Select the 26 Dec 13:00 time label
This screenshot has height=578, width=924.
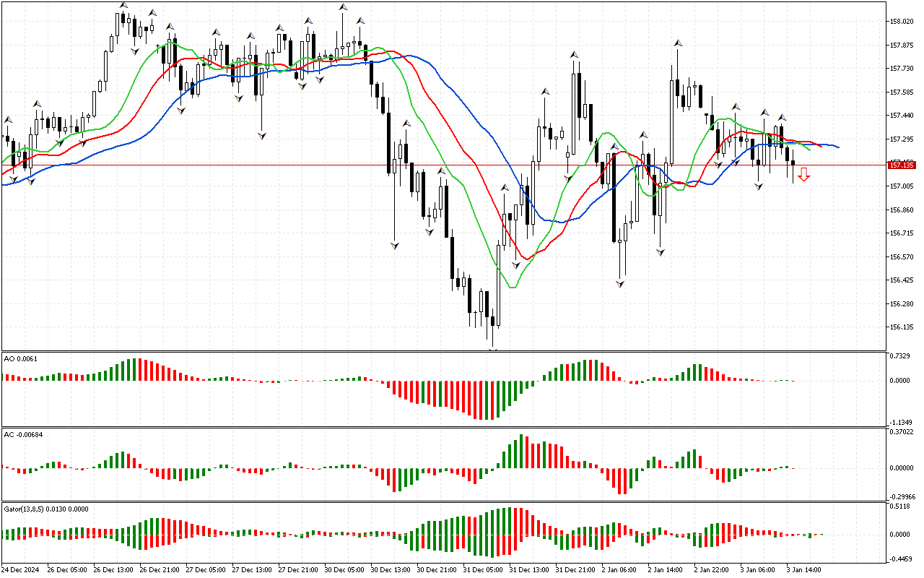[x=113, y=570]
